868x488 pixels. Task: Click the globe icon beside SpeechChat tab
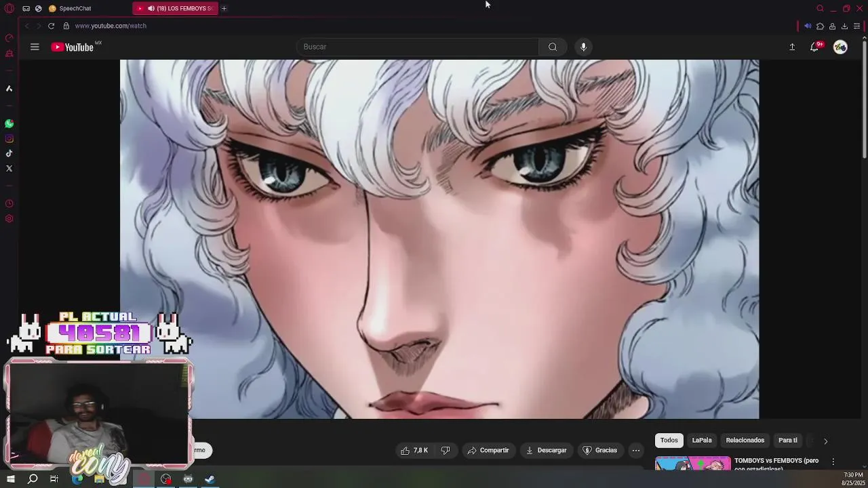point(38,9)
